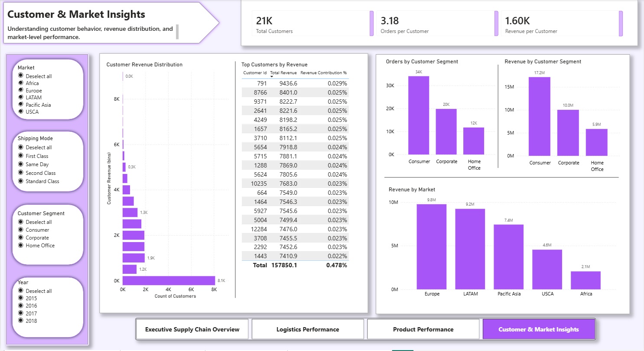Click the Consumer bar in Orders chart
Screen dimensions: 644x351
pyautogui.click(x=419, y=115)
